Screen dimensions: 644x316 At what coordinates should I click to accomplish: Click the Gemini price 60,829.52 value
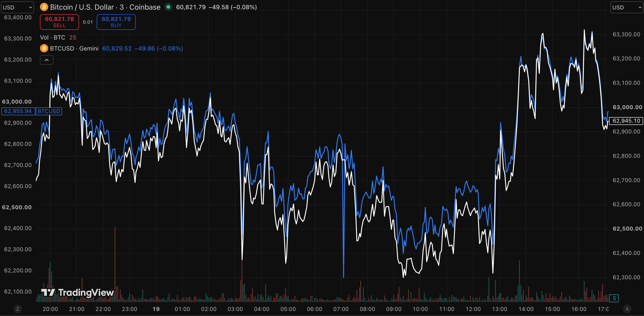coord(117,48)
